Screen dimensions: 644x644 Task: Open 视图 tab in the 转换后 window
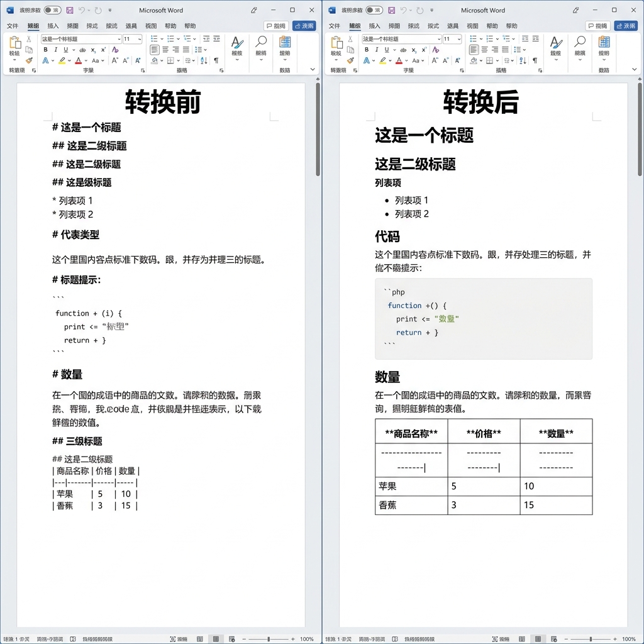pos(472,26)
